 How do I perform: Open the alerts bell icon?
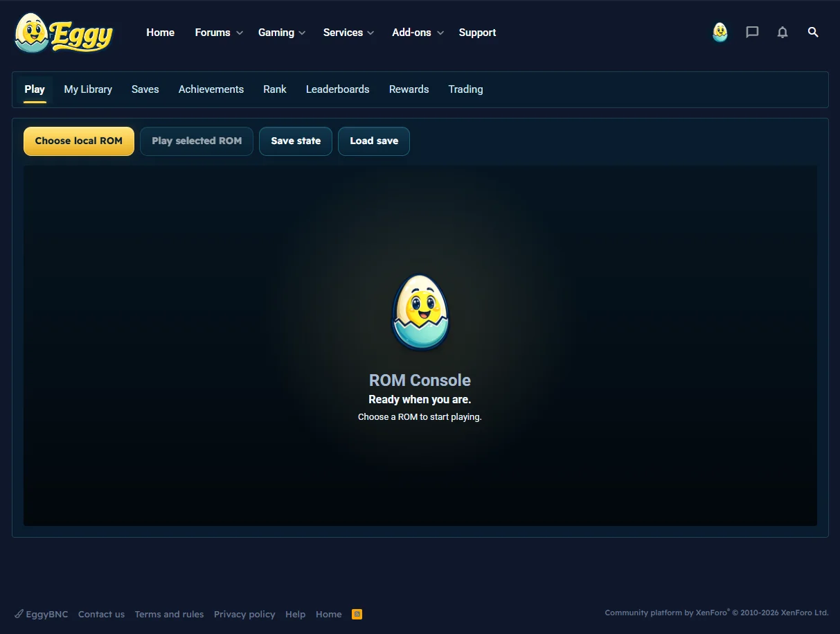[783, 32]
